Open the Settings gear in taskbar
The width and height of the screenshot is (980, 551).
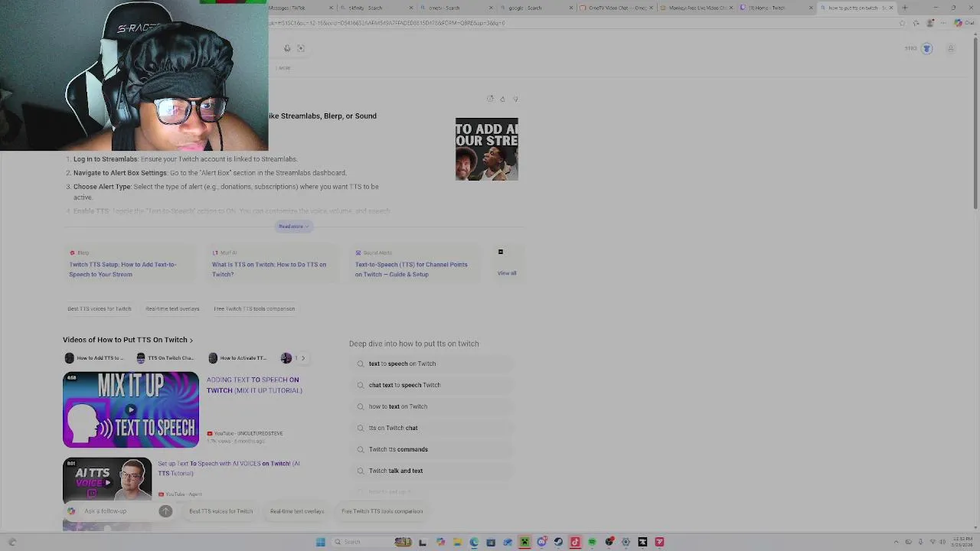(x=626, y=542)
